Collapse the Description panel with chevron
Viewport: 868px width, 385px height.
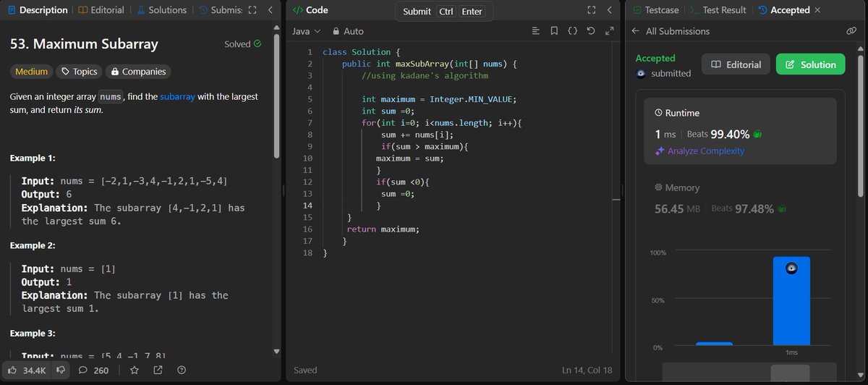tap(270, 10)
